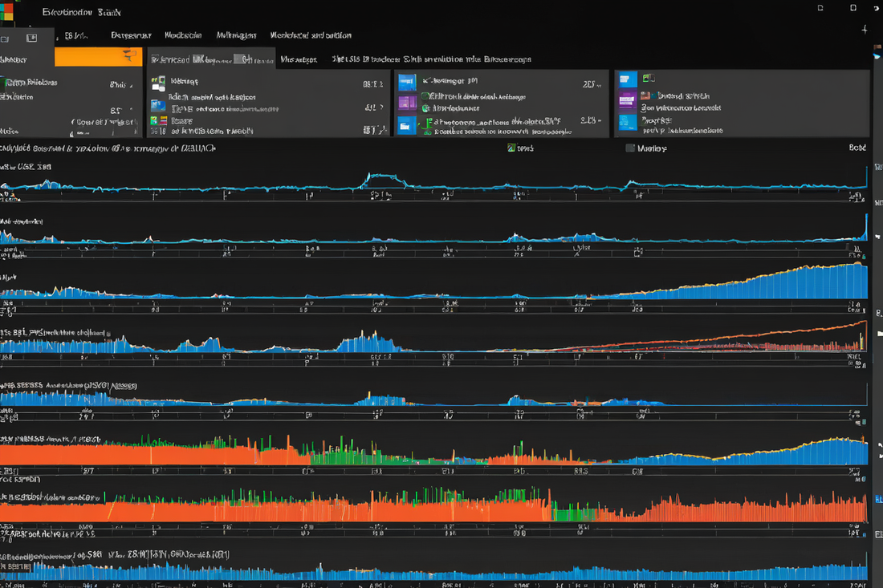Click the peak in the topmost blue line chart
This screenshot has height=588, width=883.
click(384, 178)
